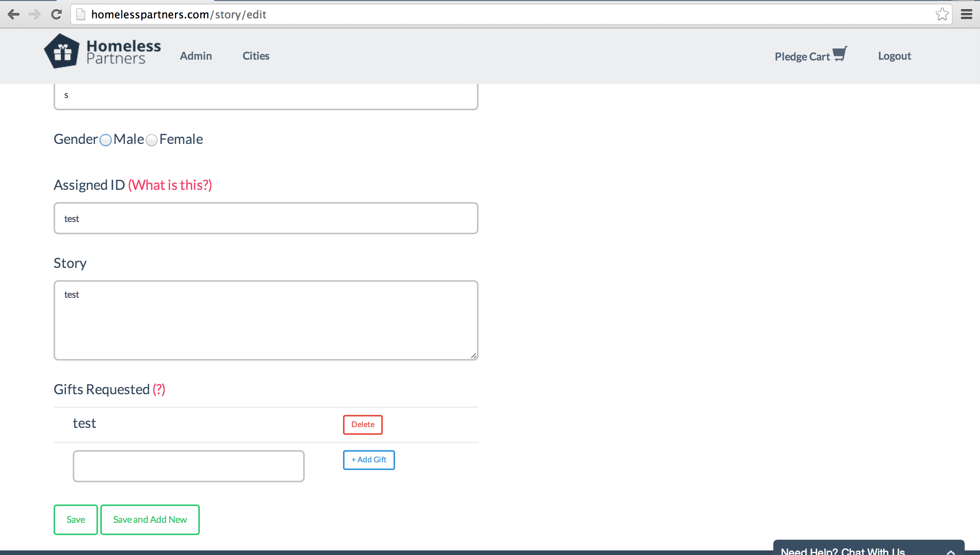Click the browser bookmark star icon
The image size is (980, 555).
click(942, 13)
